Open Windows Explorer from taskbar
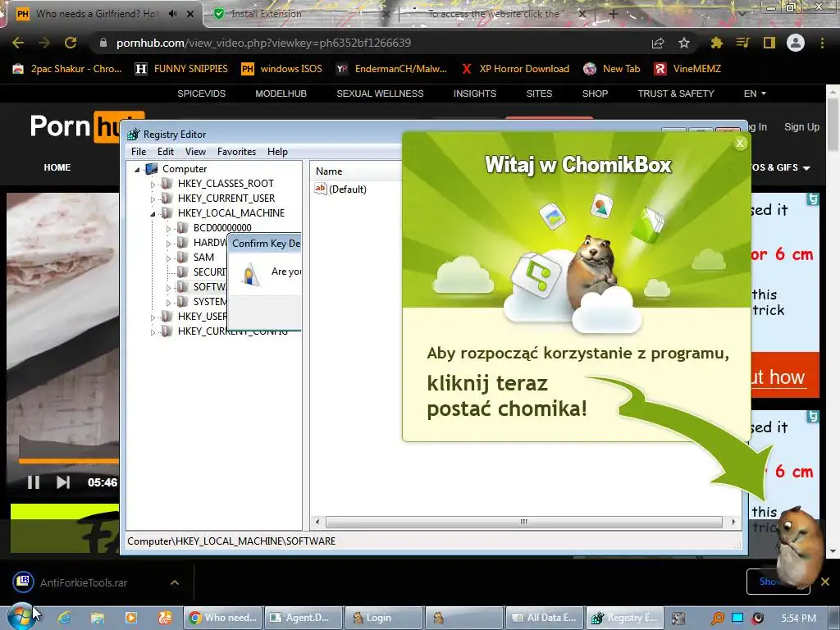The image size is (840, 630). point(98,618)
